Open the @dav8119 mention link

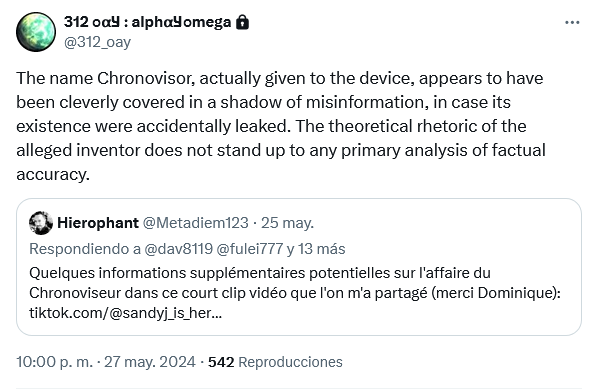click(178, 249)
